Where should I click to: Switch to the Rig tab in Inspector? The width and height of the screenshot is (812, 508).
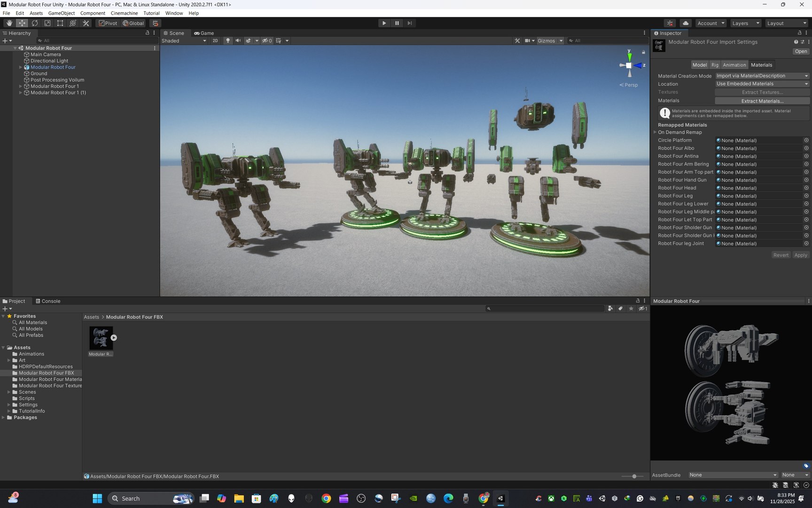point(715,65)
